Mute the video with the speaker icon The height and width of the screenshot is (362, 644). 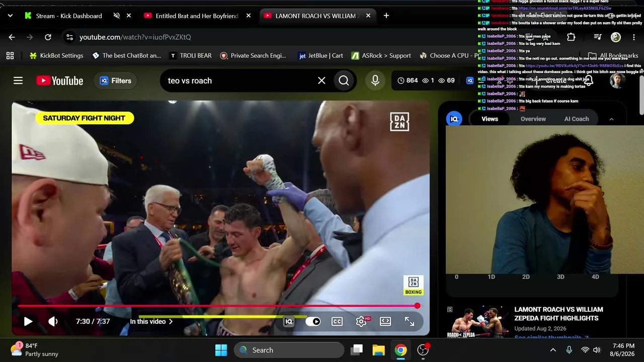coord(53,321)
